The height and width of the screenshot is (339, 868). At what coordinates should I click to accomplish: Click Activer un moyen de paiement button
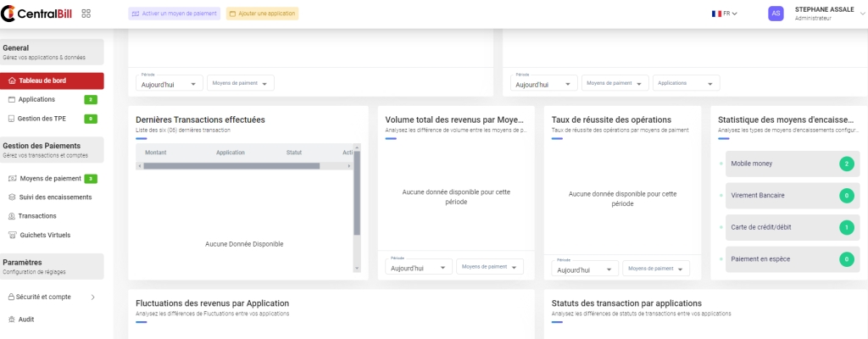[175, 14]
